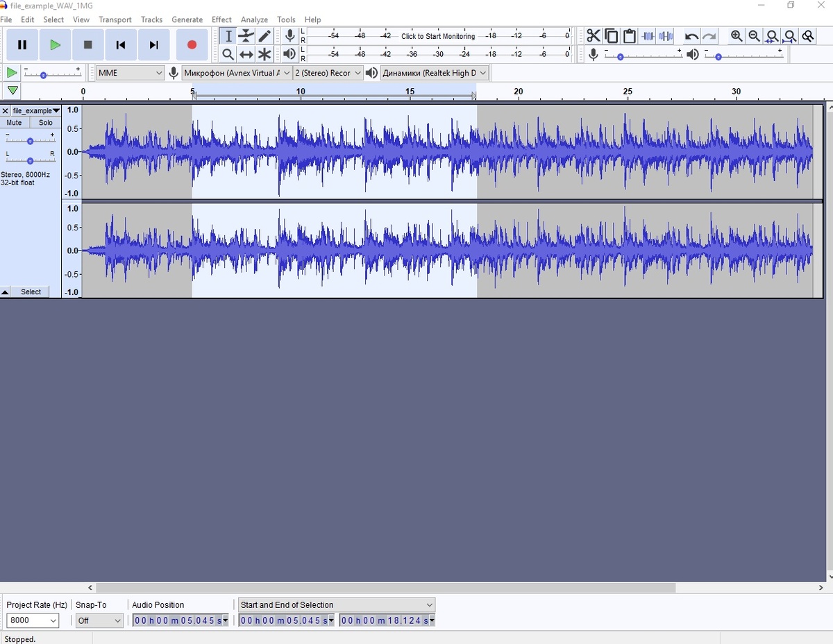Copy selection with the Copy icon
833x644 pixels.
[612, 36]
